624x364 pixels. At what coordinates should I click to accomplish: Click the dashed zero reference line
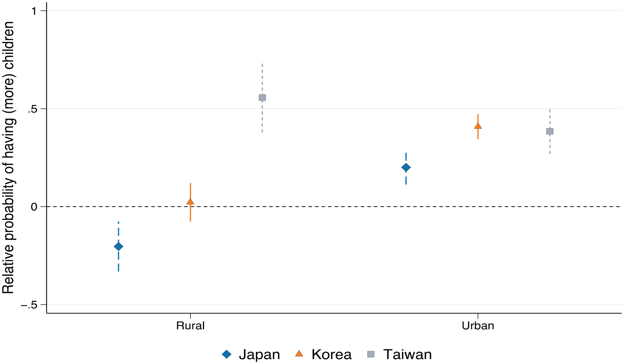334,207
